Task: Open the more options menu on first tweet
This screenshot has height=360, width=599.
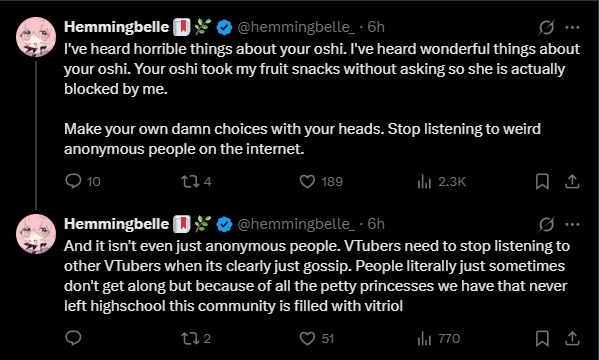Action: [x=572, y=28]
